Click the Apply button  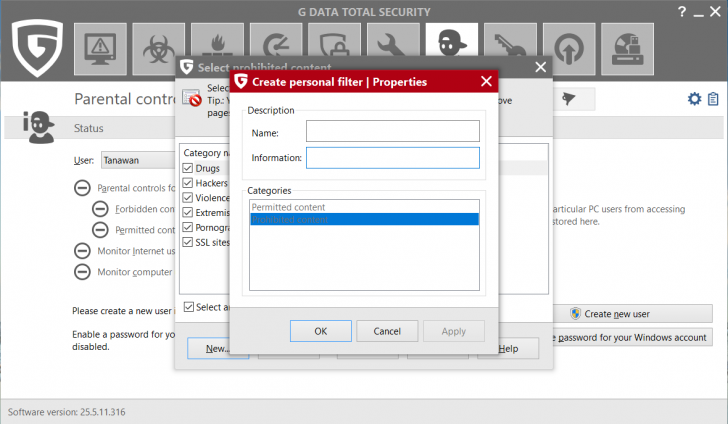click(x=454, y=331)
